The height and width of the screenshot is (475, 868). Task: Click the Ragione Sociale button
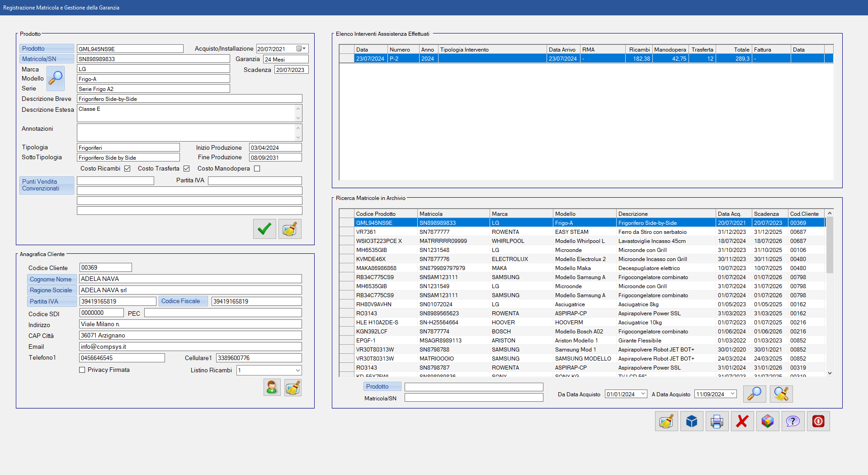pyautogui.click(x=52, y=290)
